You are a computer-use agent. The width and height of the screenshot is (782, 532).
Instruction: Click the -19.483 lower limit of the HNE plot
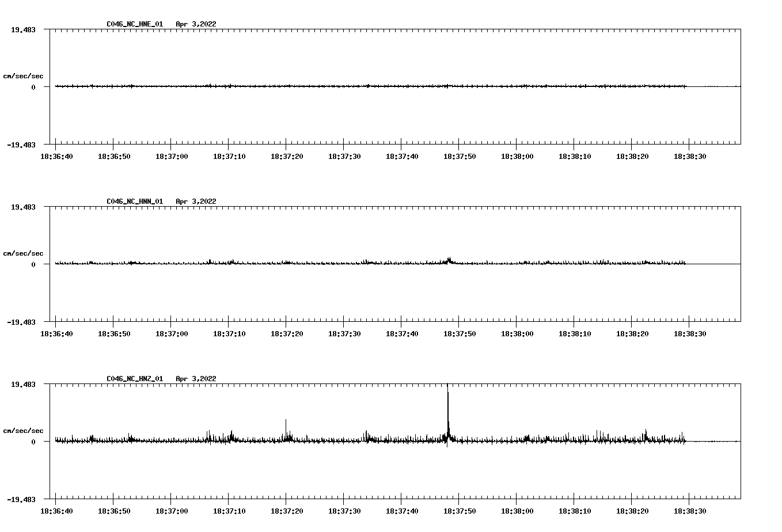pos(21,145)
